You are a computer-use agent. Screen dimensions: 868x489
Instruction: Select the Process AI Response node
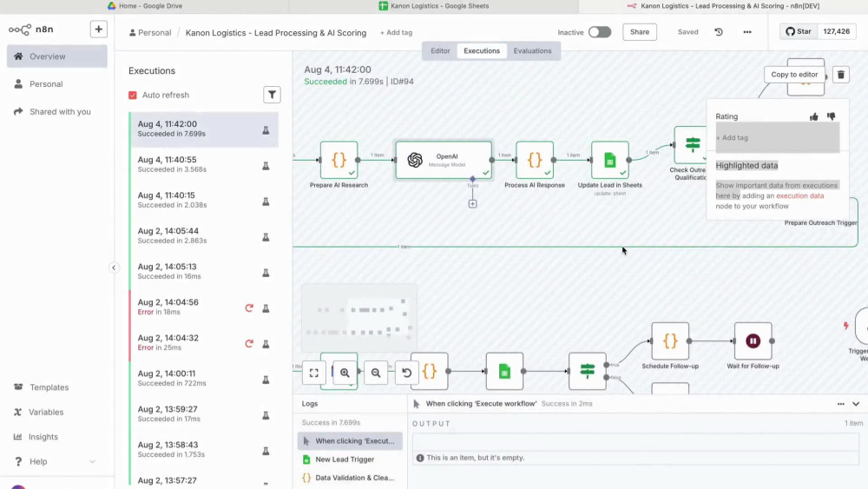click(x=535, y=160)
